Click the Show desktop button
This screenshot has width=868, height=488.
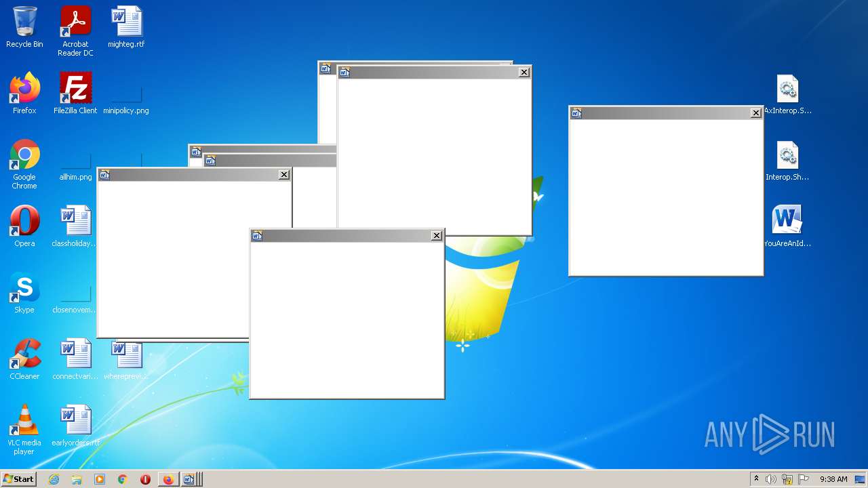pos(860,479)
